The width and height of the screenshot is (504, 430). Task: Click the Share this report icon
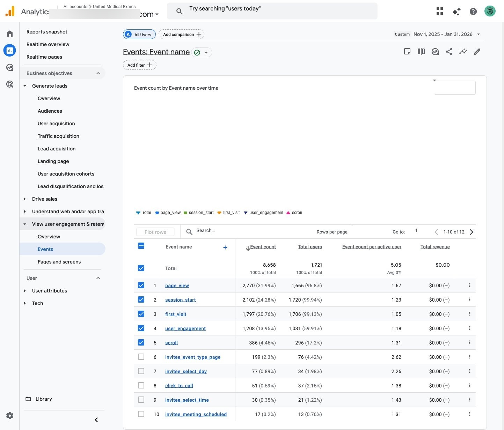point(449,52)
